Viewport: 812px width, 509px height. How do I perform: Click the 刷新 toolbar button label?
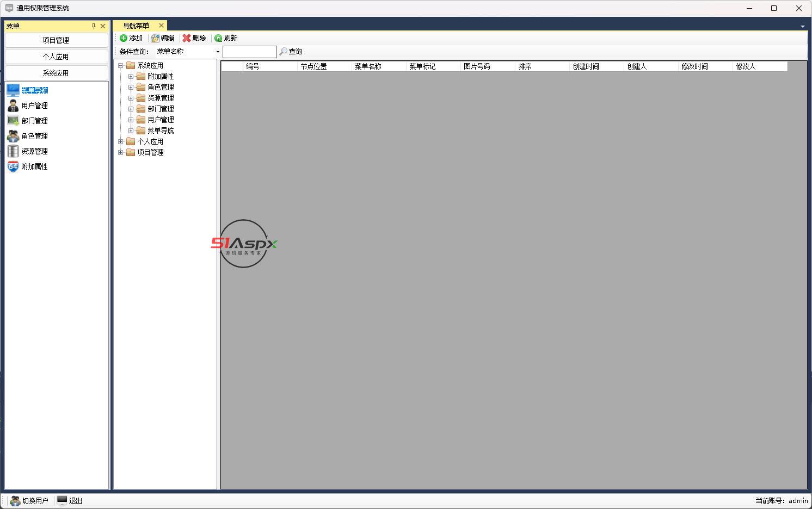[x=231, y=38]
